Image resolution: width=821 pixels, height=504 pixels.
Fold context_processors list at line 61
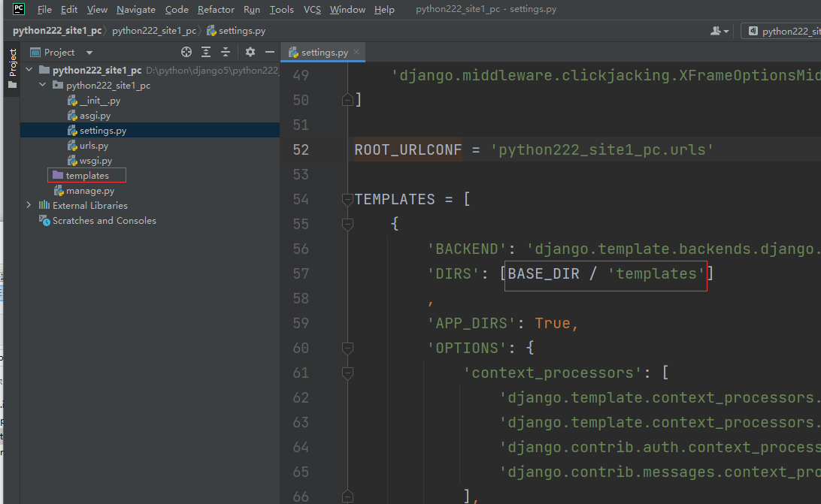tap(347, 373)
